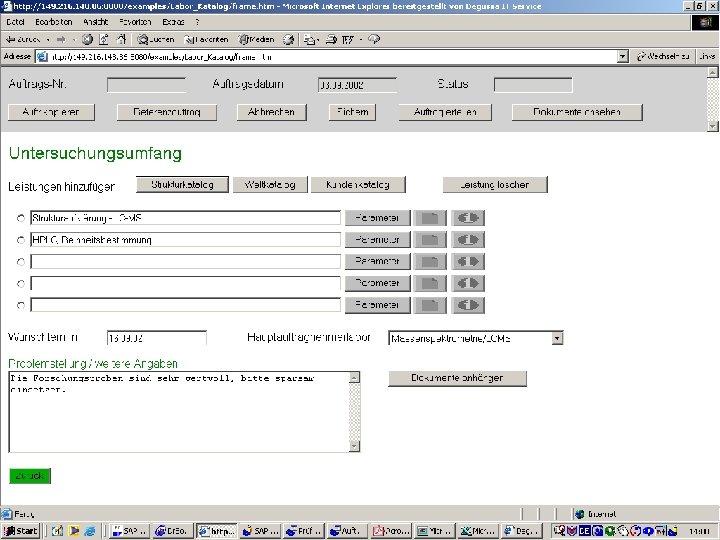Select radio button for Strukturaufklärung GC-MS
This screenshot has height=540, width=720.
(x=21, y=218)
